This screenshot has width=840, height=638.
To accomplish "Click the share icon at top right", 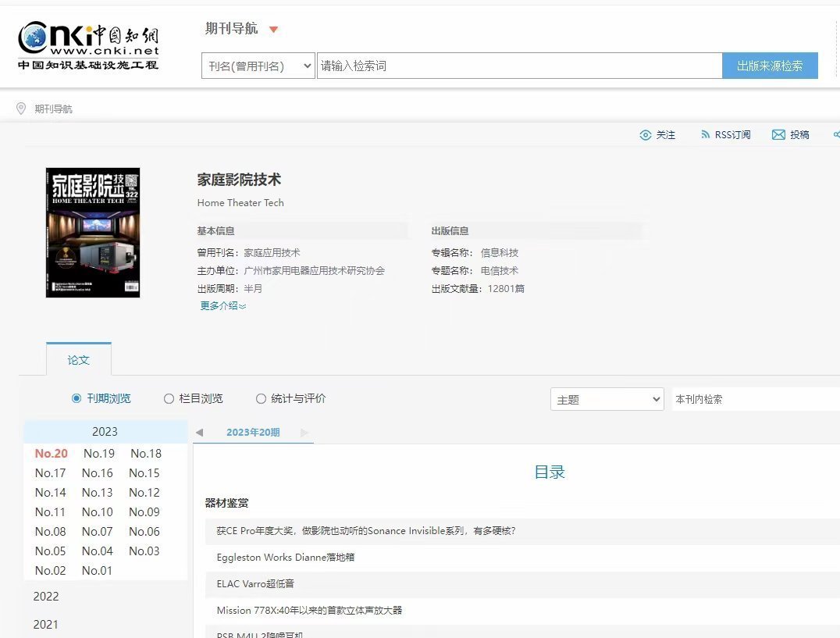I will 836,134.
